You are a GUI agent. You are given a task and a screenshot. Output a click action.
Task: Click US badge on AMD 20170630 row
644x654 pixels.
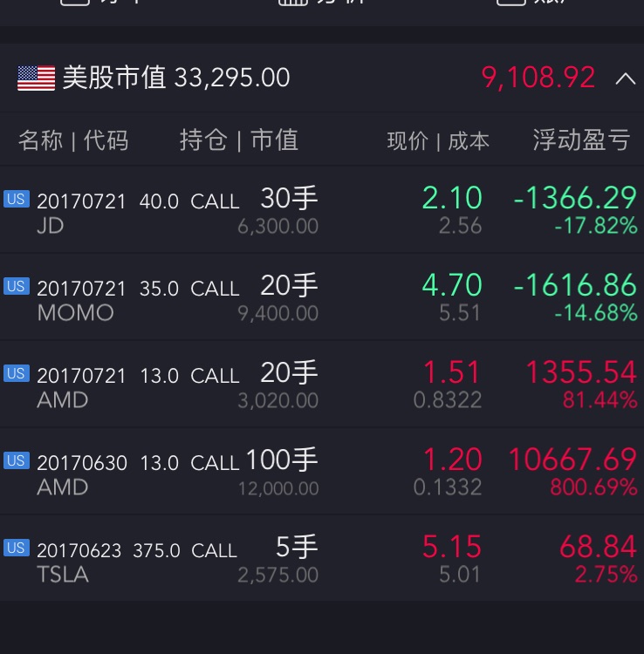pos(16,460)
